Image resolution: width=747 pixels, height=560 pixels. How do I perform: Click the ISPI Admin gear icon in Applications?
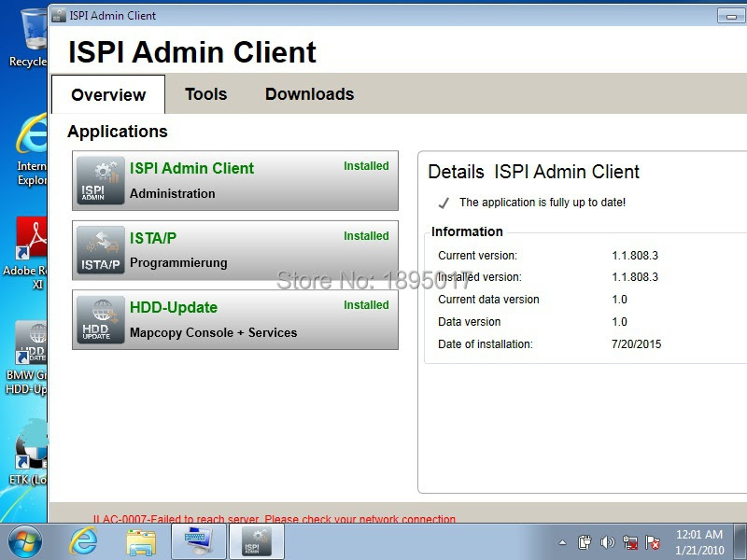click(101, 180)
